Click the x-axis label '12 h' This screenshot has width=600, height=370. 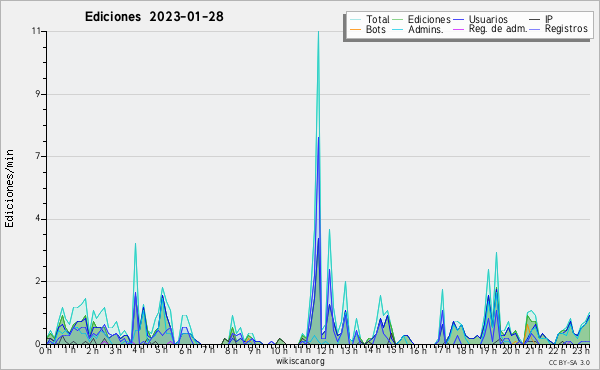(326, 350)
